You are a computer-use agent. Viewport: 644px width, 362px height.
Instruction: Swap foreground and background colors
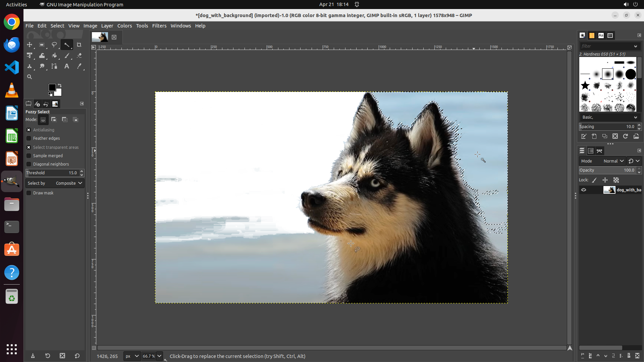[x=60, y=85]
